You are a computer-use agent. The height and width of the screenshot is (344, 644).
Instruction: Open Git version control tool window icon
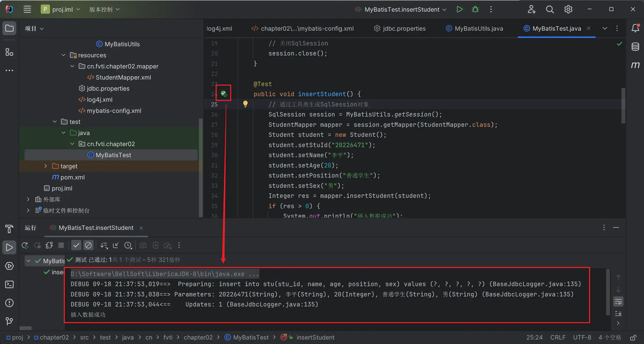(9, 321)
